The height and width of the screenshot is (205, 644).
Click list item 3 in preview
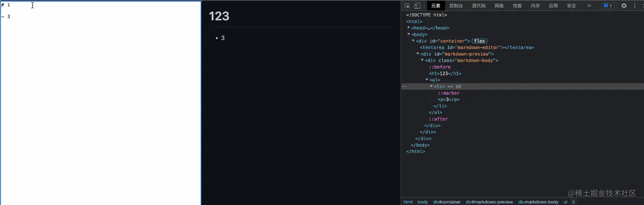click(223, 38)
